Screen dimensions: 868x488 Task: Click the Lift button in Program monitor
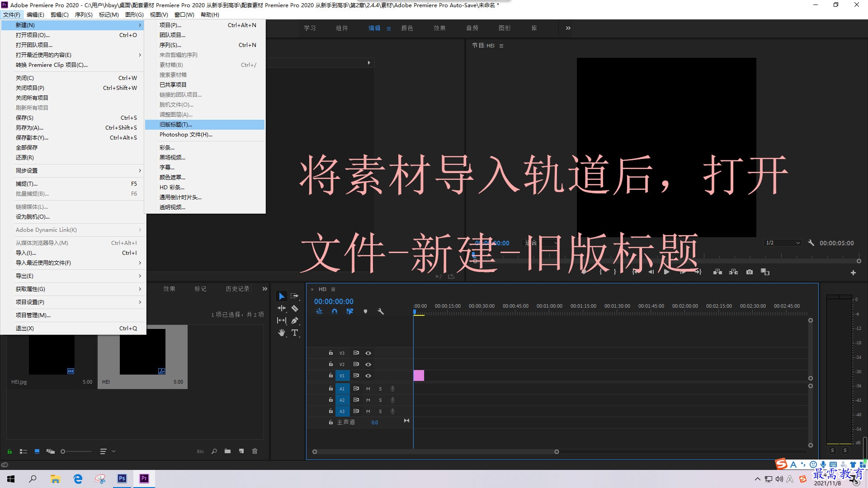click(717, 272)
